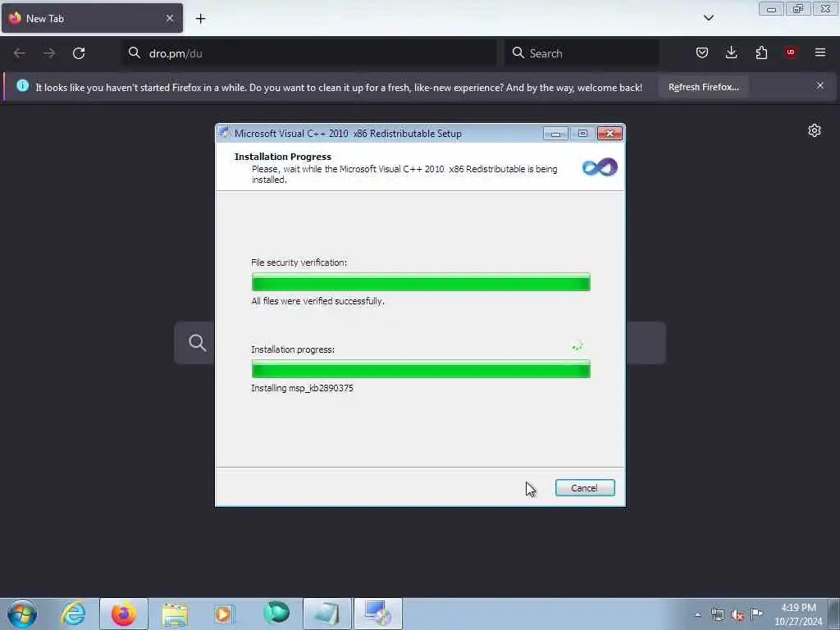The image size is (840, 630).
Task: Click 'All files were verified successfully.' text
Action: 317,301
